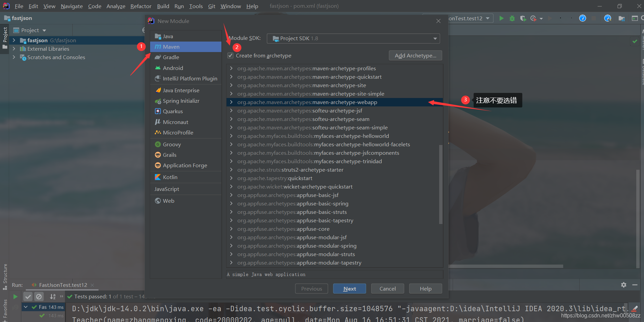The image size is (644, 322).
Task: Select wicket-archetype-quickstart row
Action: click(x=335, y=187)
